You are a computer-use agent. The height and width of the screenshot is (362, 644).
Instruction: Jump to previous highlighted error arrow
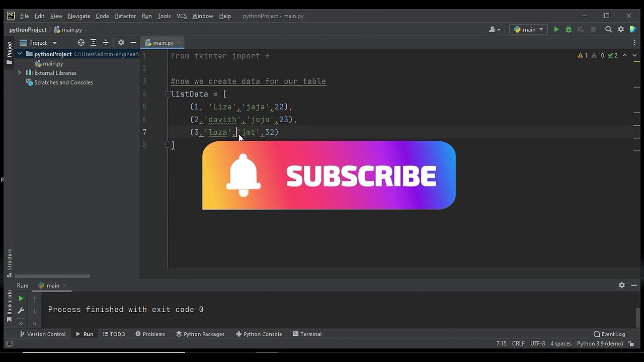[x=625, y=55]
